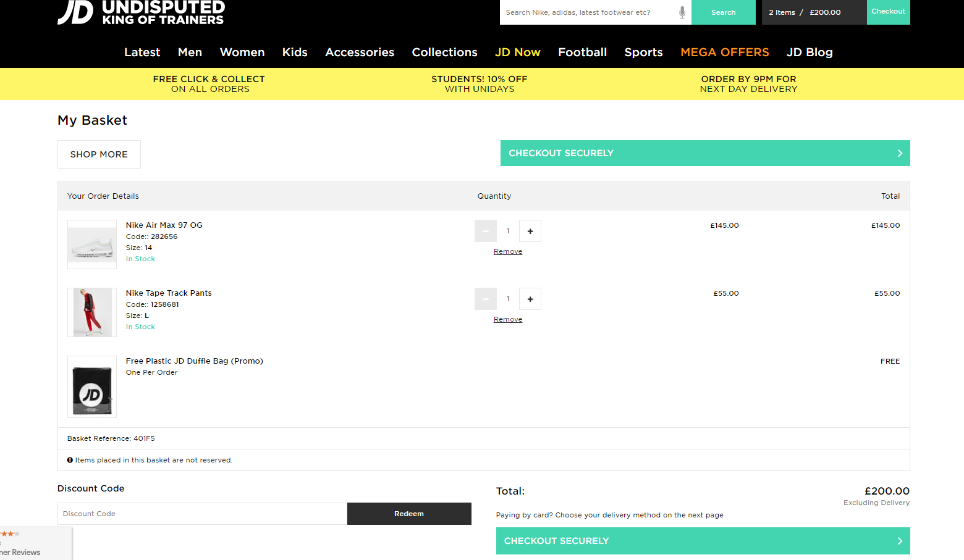
Task: Open the Kids menu
Action: coord(295,52)
